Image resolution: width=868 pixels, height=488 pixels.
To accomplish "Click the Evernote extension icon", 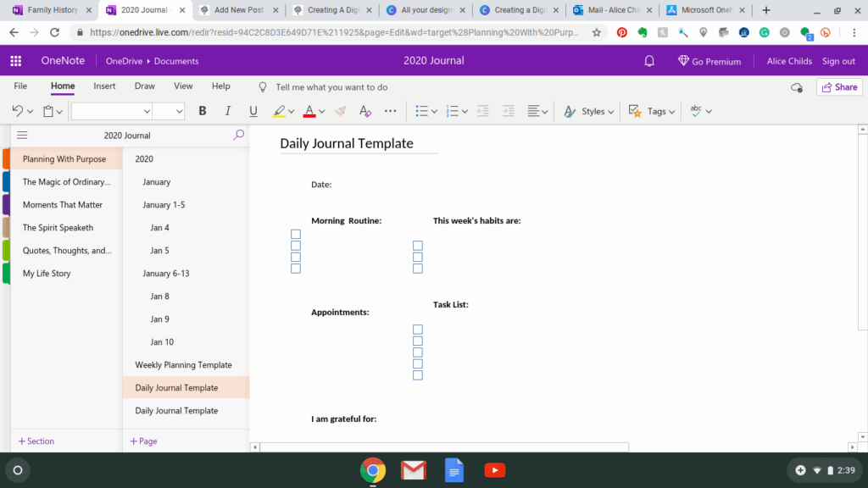I will point(643,33).
